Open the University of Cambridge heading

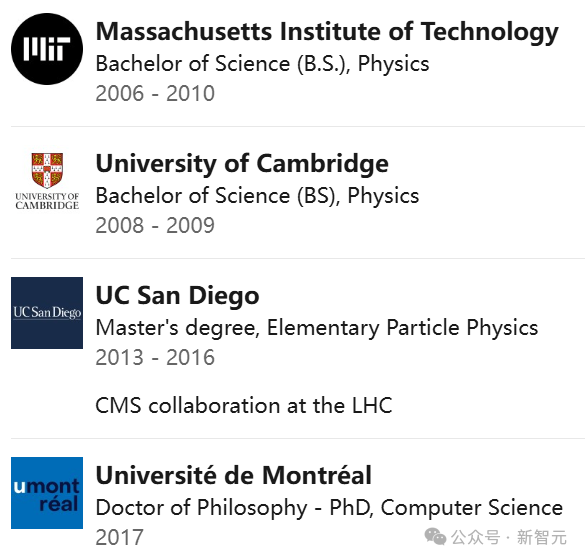point(242,164)
